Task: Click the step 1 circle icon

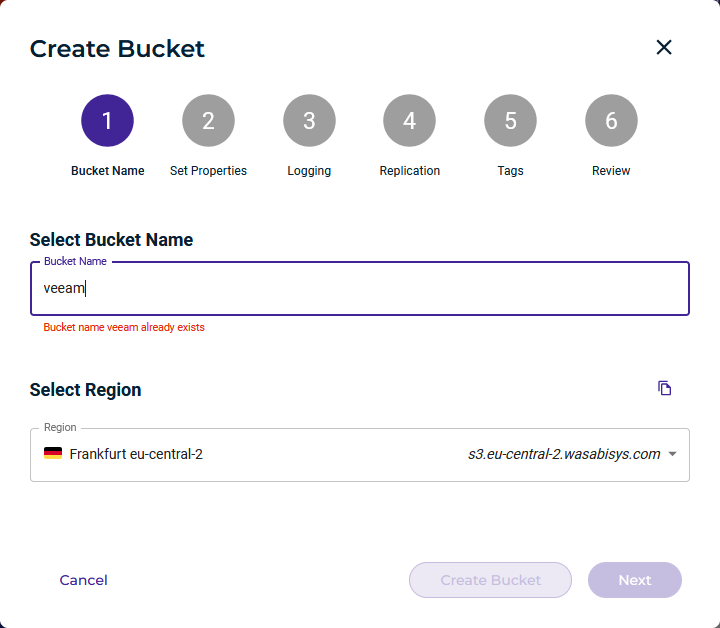Action: tap(107, 121)
